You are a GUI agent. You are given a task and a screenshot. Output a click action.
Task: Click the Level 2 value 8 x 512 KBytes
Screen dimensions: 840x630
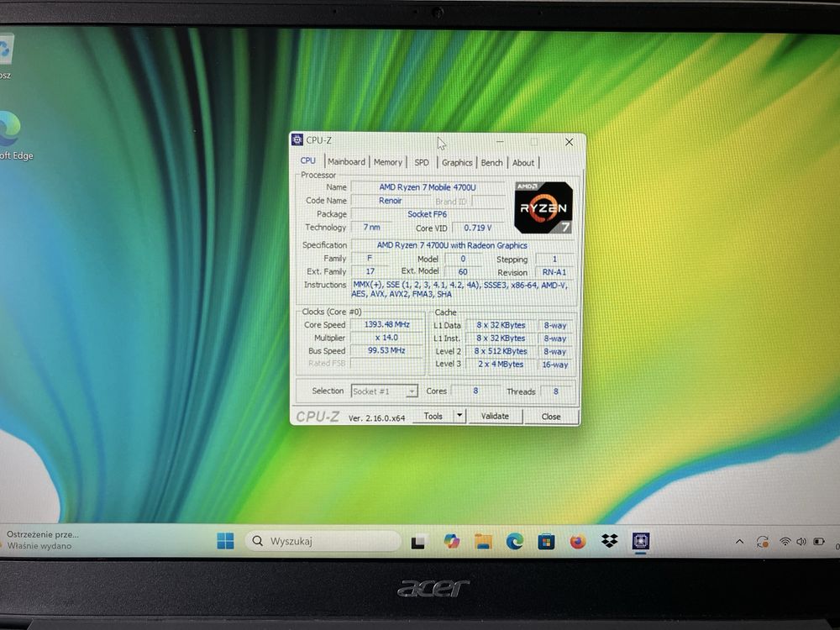(501, 351)
